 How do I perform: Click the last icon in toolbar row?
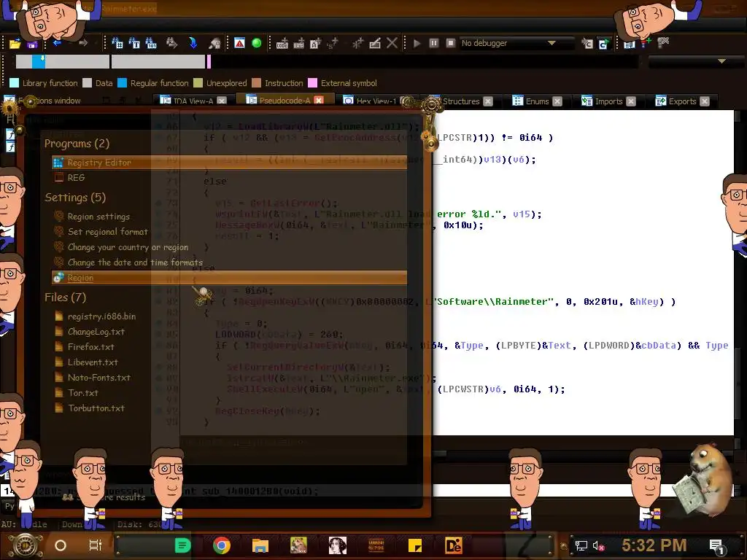click(x=663, y=43)
